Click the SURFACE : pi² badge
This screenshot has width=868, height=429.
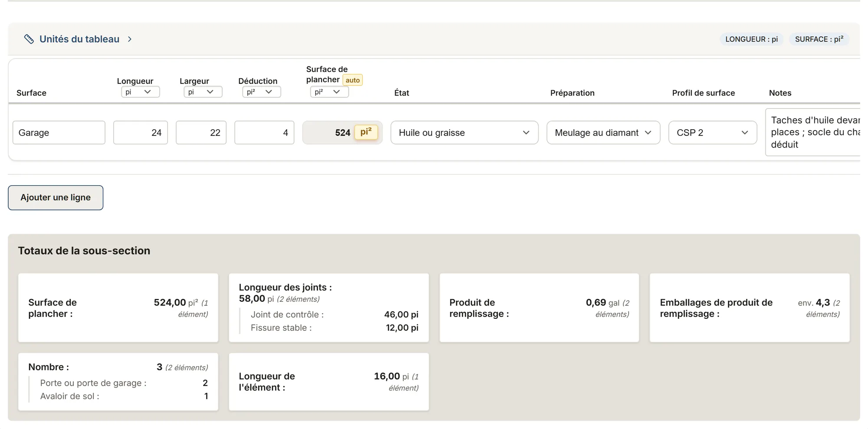click(x=819, y=39)
